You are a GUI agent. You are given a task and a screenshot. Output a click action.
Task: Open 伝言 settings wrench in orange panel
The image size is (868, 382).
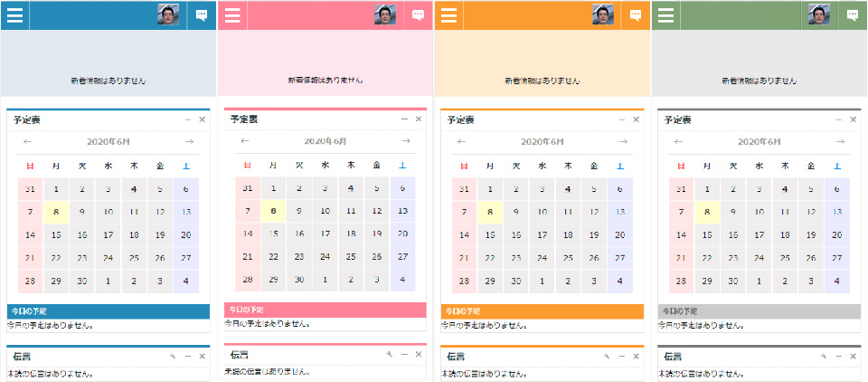(607, 357)
